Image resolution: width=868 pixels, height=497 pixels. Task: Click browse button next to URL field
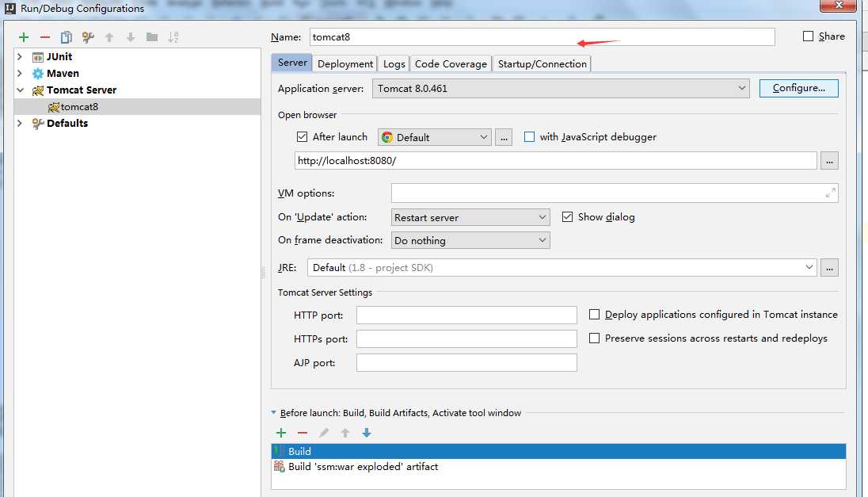(x=829, y=161)
